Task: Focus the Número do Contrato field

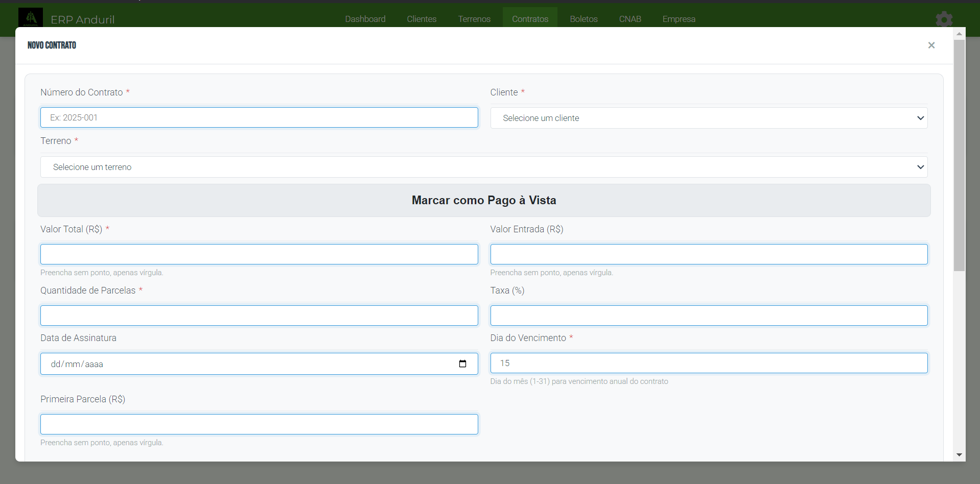Action: tap(259, 117)
